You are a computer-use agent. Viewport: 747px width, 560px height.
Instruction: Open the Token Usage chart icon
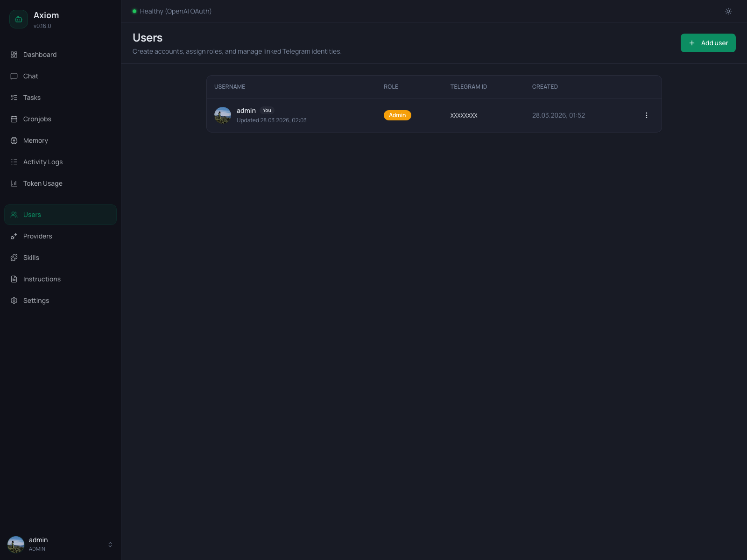(x=14, y=183)
